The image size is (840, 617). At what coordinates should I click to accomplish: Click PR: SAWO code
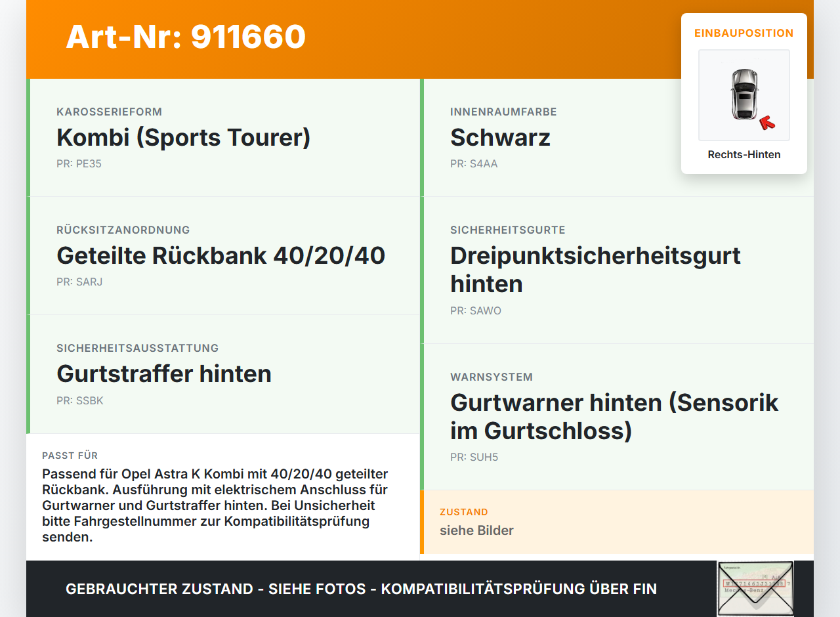point(476,311)
